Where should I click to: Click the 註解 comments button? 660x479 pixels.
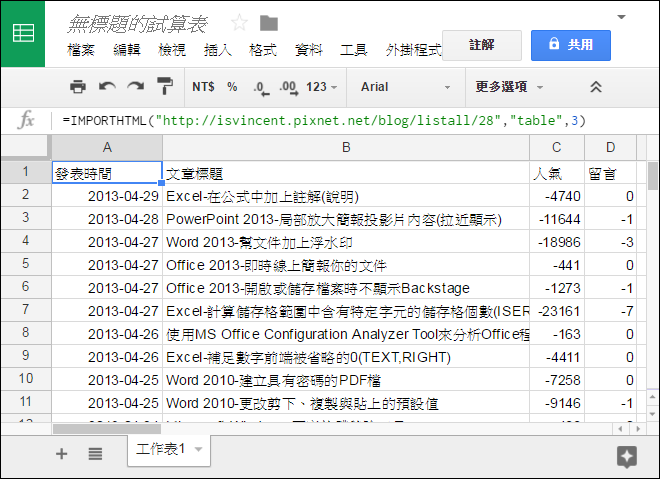click(x=482, y=45)
